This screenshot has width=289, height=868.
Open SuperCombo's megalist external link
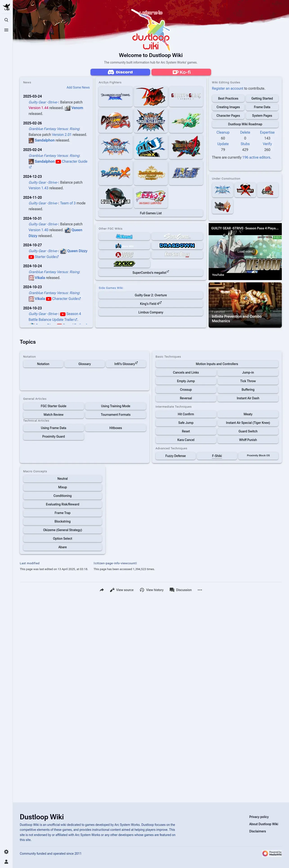[x=151, y=272]
